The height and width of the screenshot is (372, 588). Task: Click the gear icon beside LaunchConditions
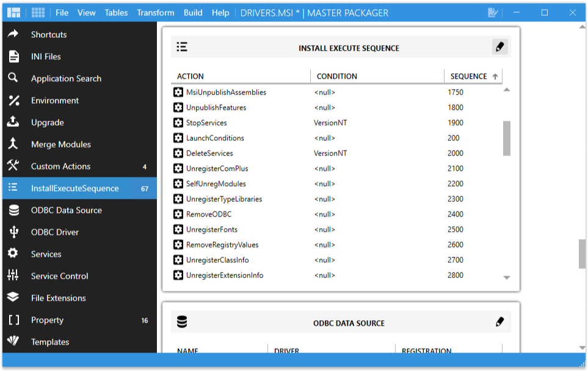178,138
